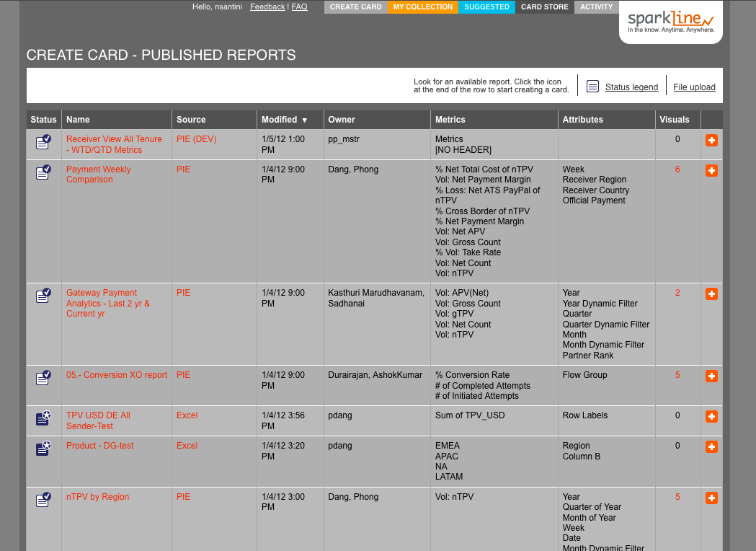Screen dimensions: 756x551
Task: Click visuals count 2 for Gateway Payment Analytics
Action: tap(677, 293)
